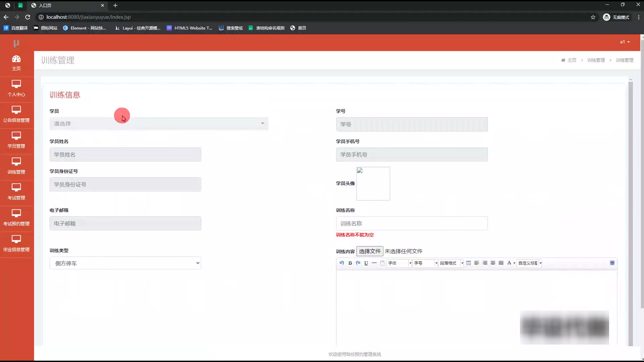Open the 字体 font dropdown
644x362 pixels.
(399, 263)
